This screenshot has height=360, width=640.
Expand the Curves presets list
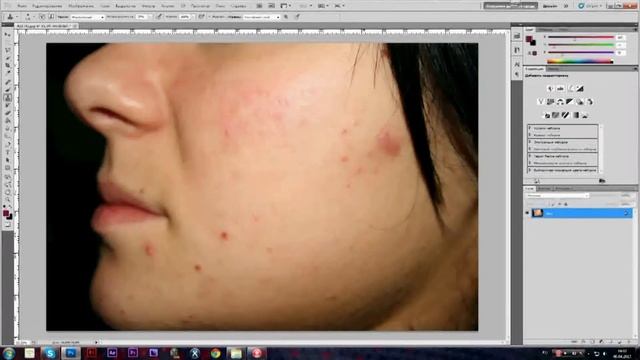point(530,135)
